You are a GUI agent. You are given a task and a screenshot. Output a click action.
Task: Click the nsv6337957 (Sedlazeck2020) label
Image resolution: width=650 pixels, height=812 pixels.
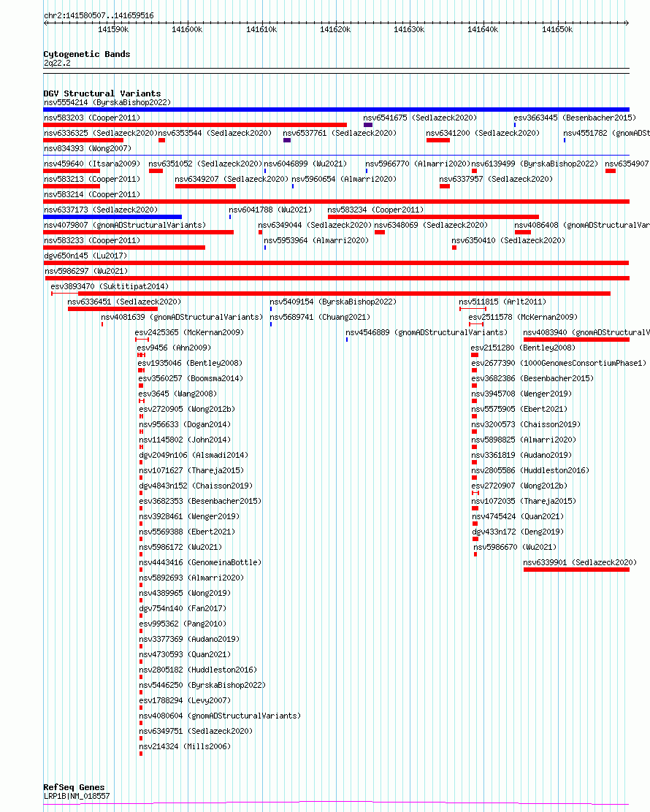coord(496,179)
